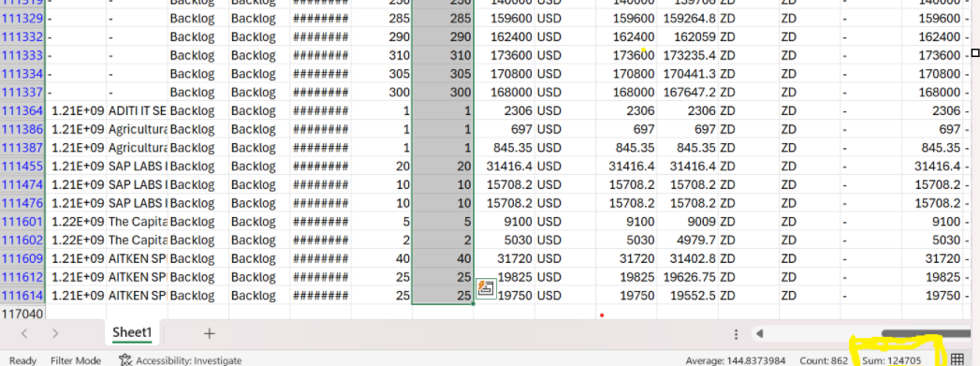Open the three-dot sheet options handle
Viewport: 980px width, 366px height.
click(737, 334)
